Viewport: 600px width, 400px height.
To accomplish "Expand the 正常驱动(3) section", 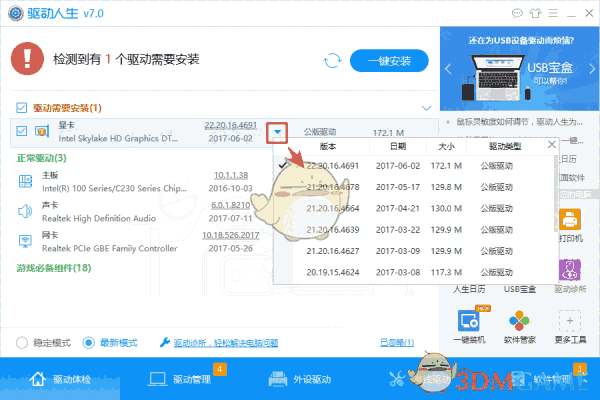I will [41, 158].
